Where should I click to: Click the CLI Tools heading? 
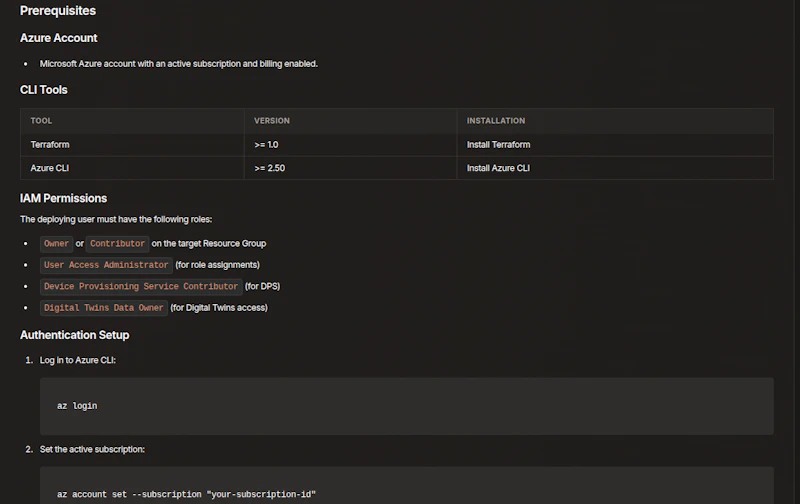pos(43,90)
